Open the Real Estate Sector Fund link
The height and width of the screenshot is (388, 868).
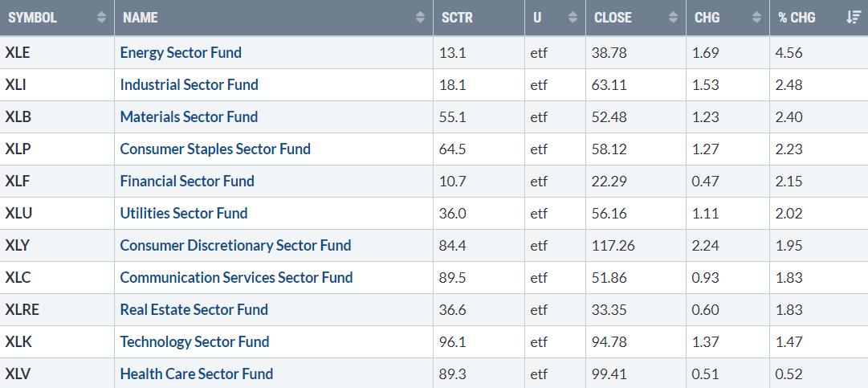[x=194, y=309]
